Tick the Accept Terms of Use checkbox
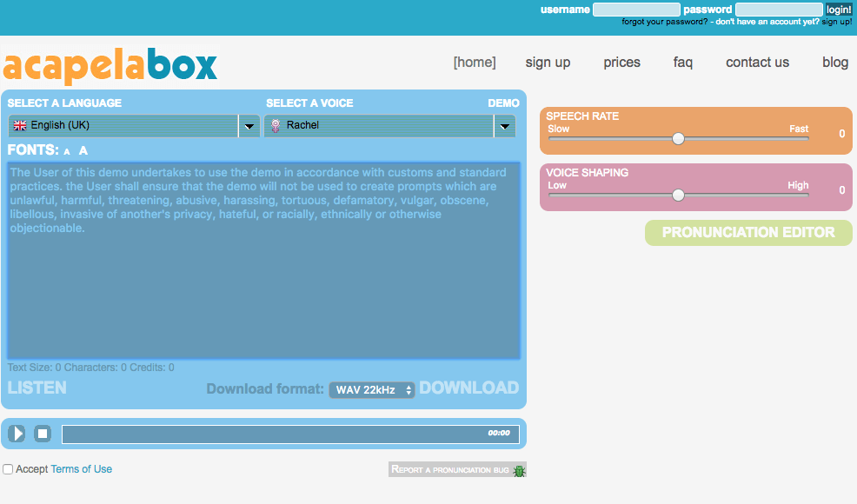This screenshot has height=504, width=857. (x=8, y=469)
